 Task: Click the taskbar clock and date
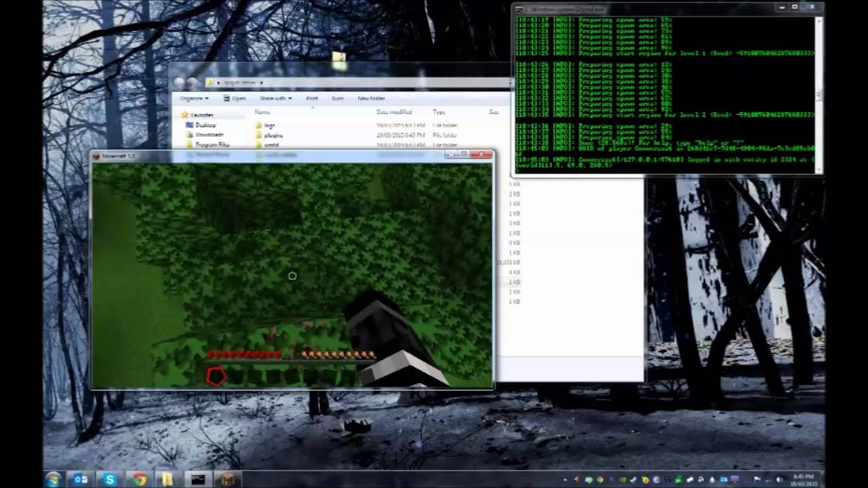point(804,479)
